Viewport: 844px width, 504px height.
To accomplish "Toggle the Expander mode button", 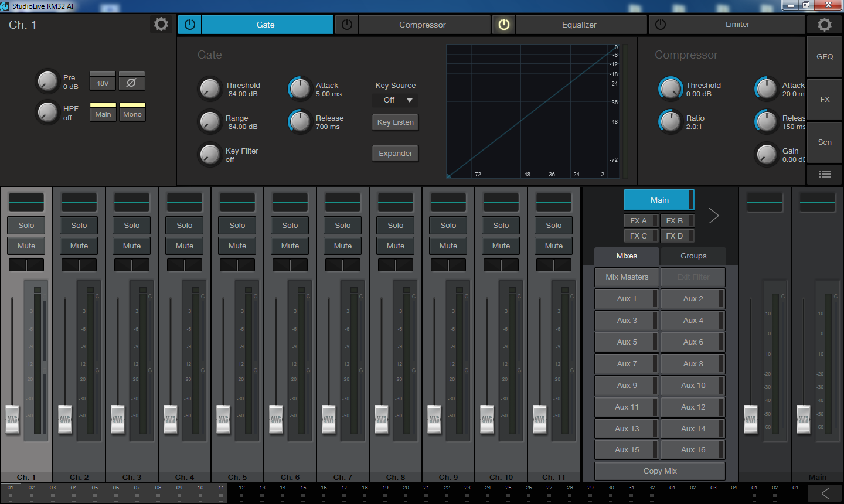I will [x=396, y=154].
